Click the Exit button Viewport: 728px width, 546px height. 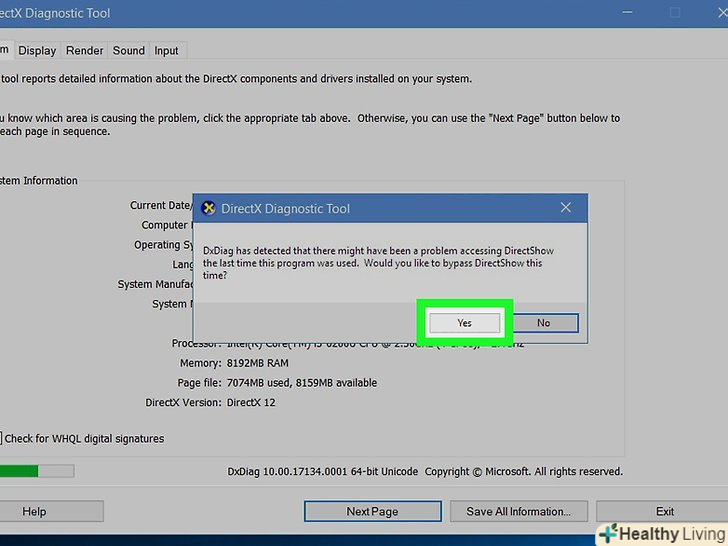[664, 511]
